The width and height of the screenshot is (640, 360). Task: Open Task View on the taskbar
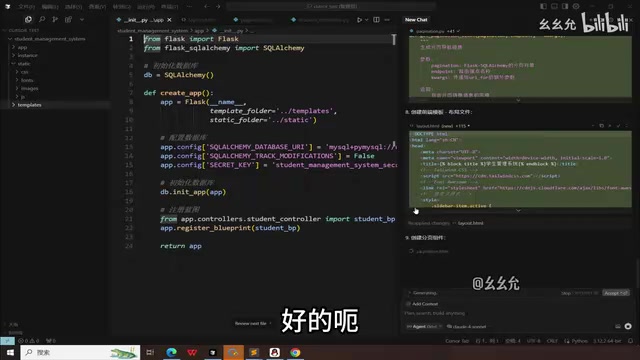pyautogui.click(x=150, y=352)
